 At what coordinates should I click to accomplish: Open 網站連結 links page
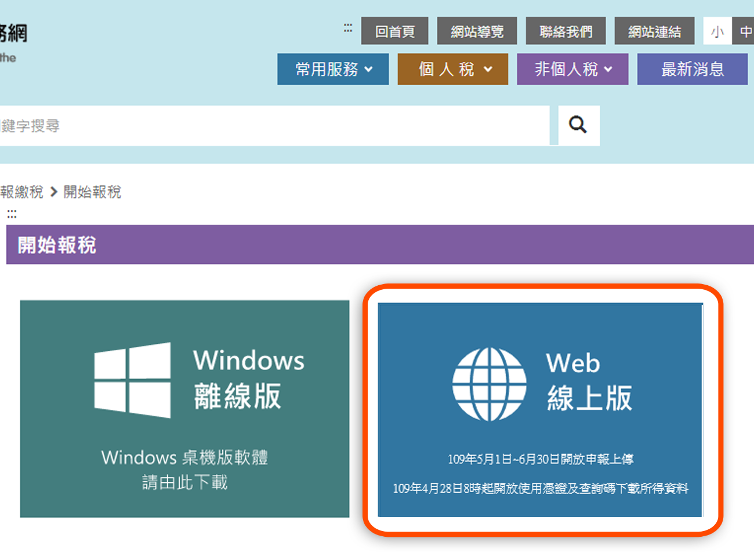[654, 31]
